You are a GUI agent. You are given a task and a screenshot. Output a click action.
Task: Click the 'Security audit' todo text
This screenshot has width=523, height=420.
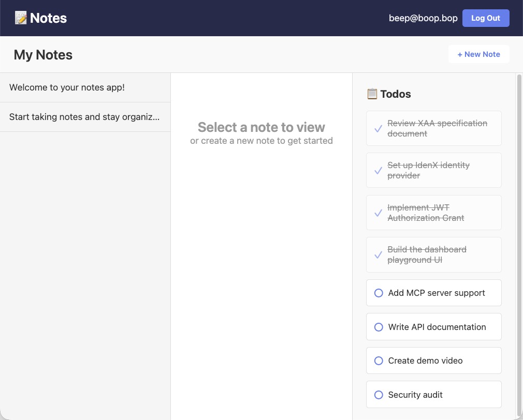coord(415,394)
